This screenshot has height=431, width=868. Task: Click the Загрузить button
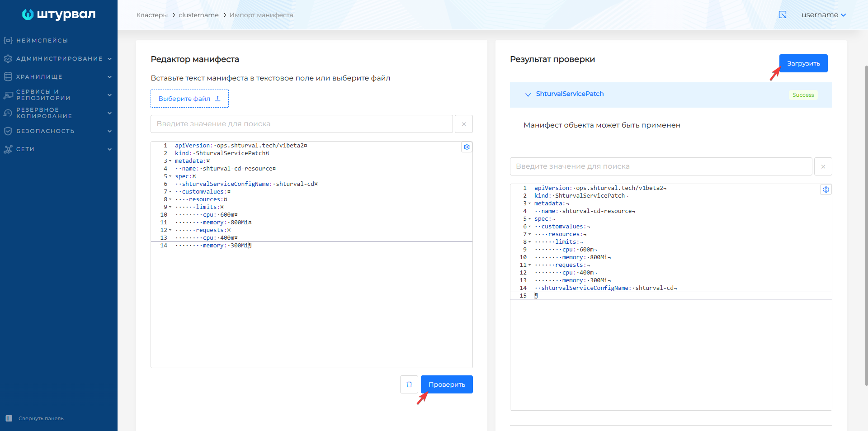pyautogui.click(x=803, y=63)
